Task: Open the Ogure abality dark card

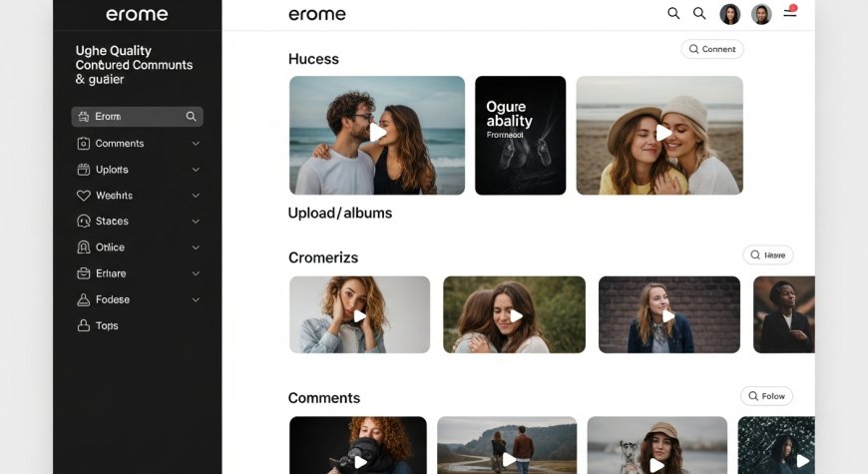Action: [x=521, y=135]
